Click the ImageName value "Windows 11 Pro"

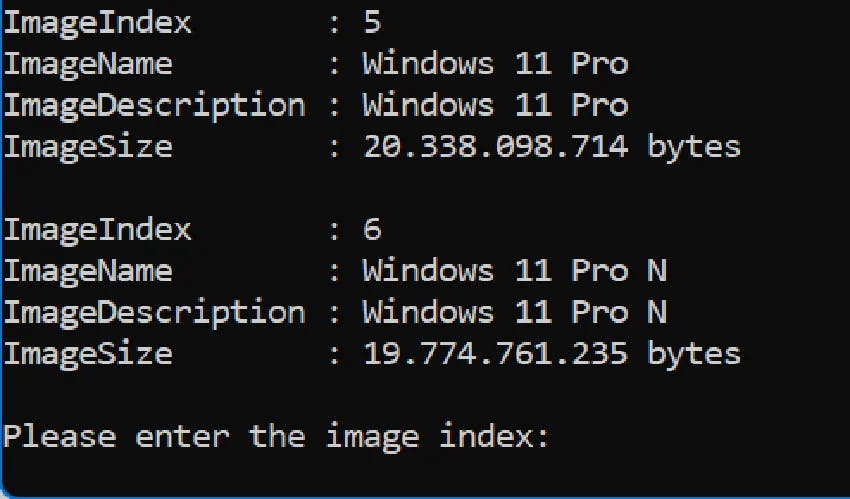495,64
